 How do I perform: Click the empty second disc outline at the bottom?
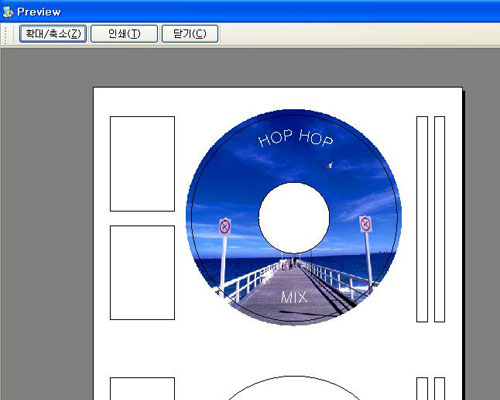(294, 388)
